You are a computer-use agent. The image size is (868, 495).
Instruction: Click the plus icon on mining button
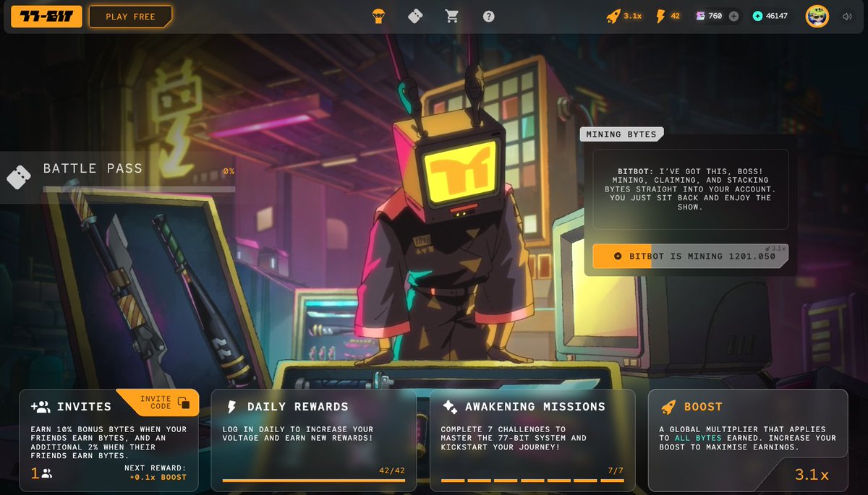(x=617, y=256)
